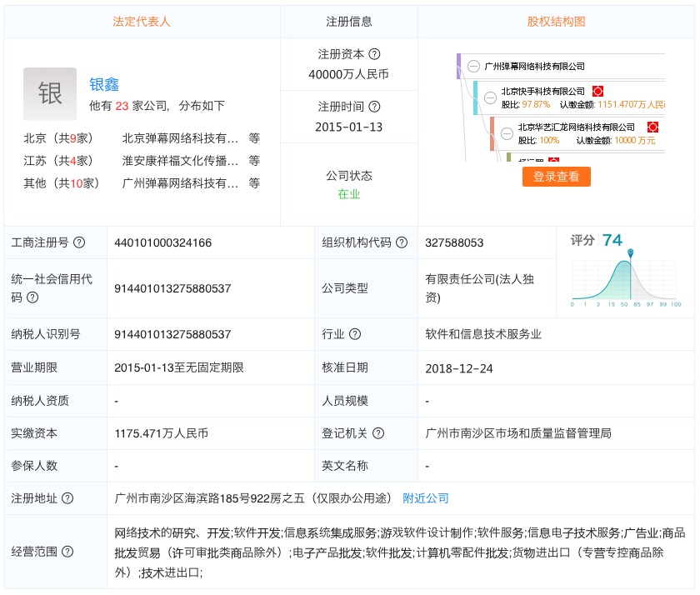Open 附近公司 nearby companies link
Screen dimensions: 700x595
pos(425,498)
